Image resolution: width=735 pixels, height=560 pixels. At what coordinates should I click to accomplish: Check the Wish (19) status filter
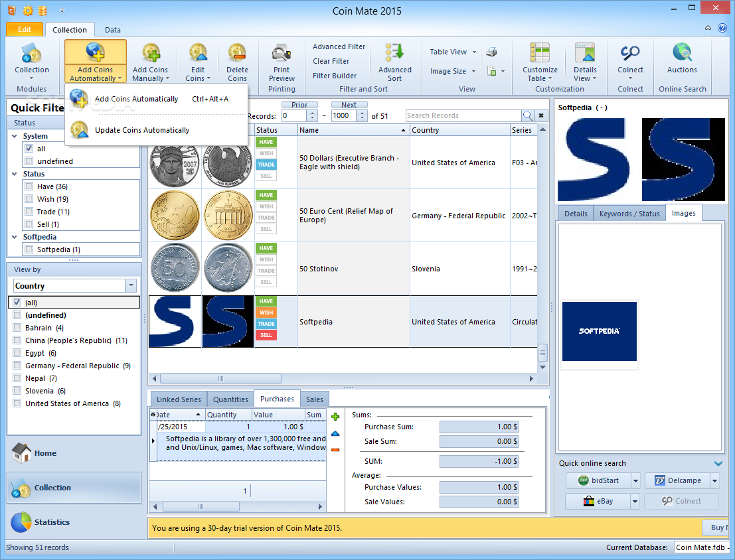29,199
